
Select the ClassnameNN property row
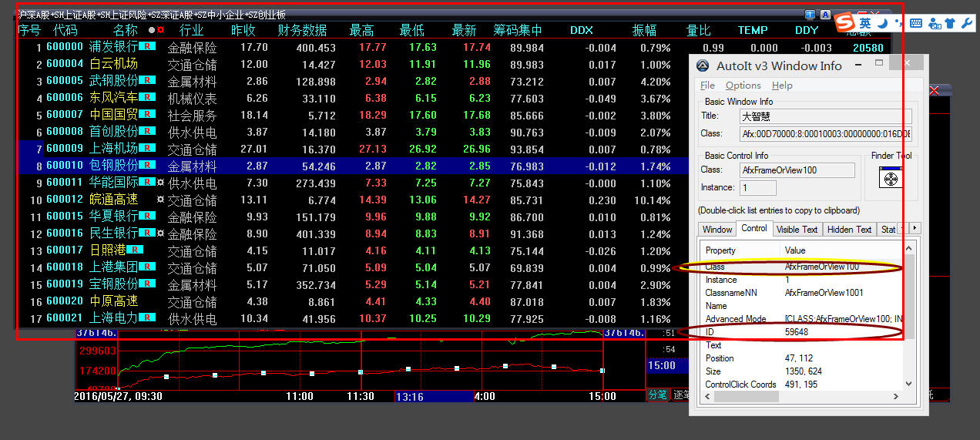[x=801, y=293]
